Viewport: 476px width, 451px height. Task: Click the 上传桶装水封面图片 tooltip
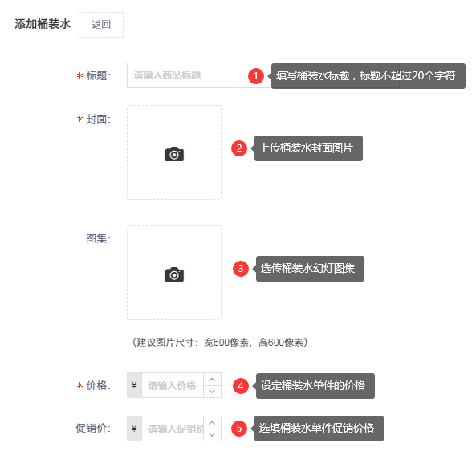point(308,148)
